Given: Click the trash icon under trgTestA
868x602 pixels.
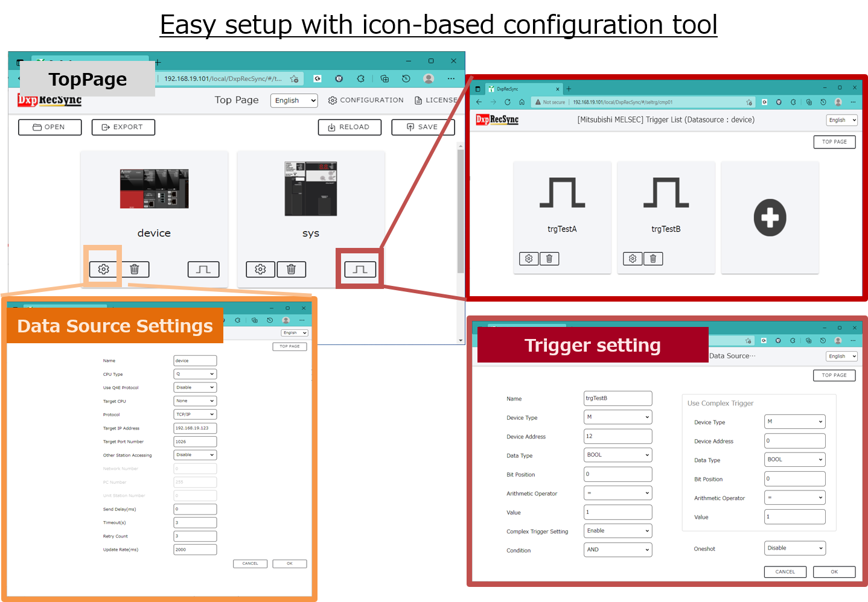Looking at the screenshot, I should tap(549, 259).
